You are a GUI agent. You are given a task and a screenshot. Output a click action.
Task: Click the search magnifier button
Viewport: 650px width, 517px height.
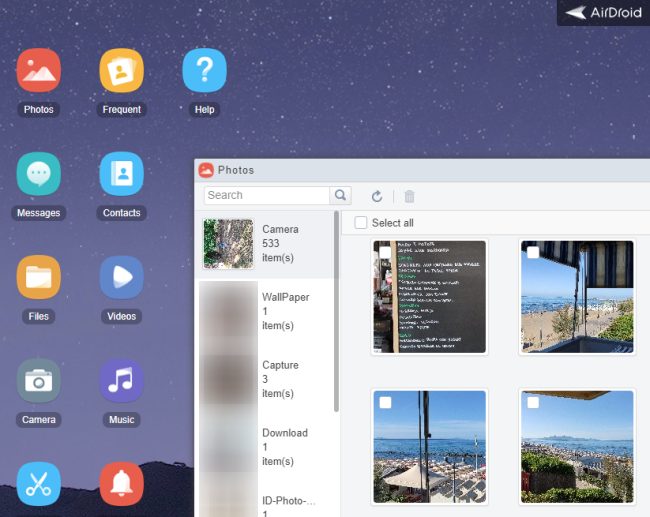click(x=341, y=196)
